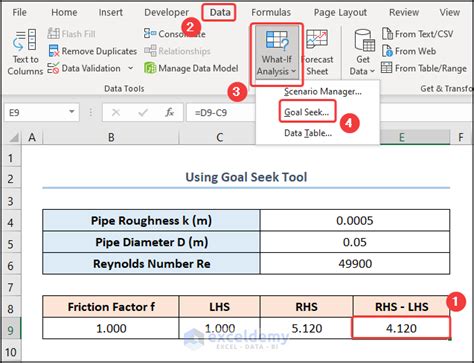Click the Name Box showing E9

[x=36, y=113]
